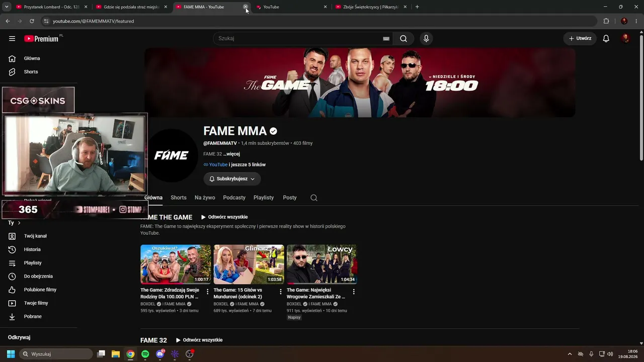Open Chrome three-dot menu

[636, 21]
